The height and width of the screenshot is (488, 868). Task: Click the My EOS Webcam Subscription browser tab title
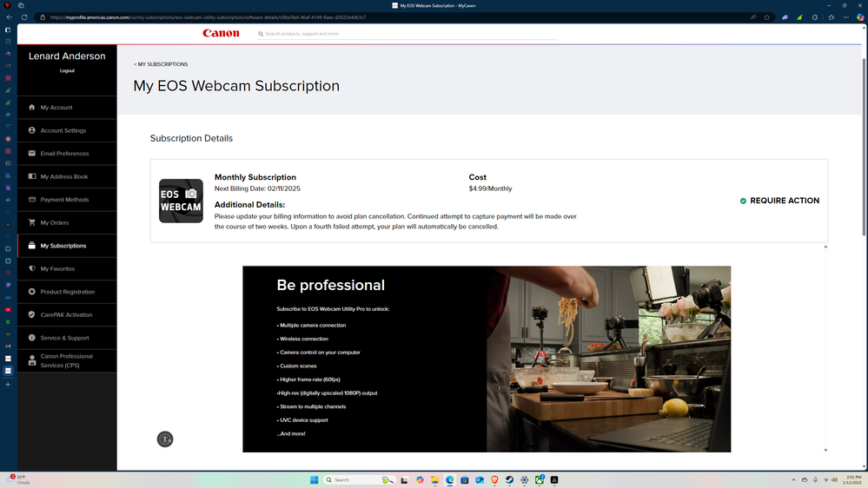pyautogui.click(x=437, y=5)
